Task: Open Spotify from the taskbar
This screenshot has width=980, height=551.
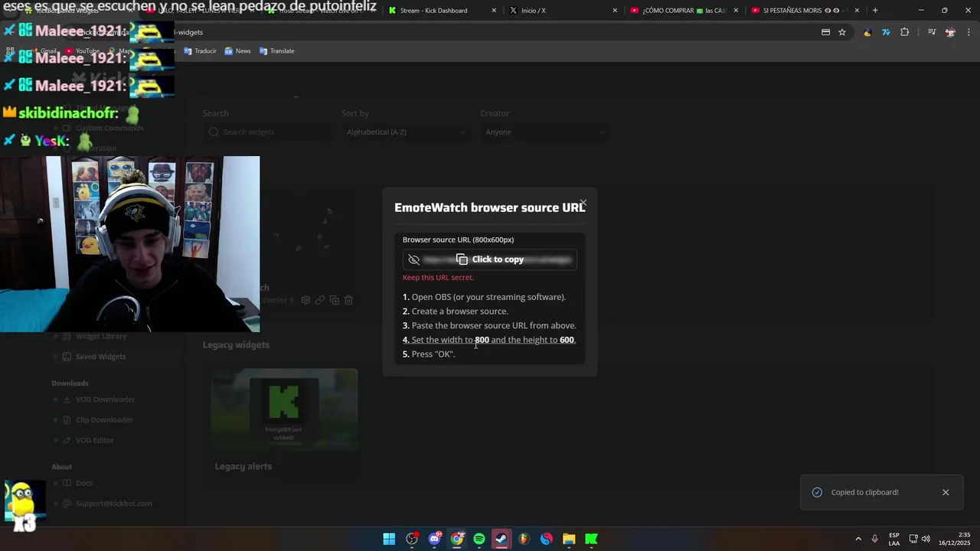Action: pyautogui.click(x=479, y=539)
